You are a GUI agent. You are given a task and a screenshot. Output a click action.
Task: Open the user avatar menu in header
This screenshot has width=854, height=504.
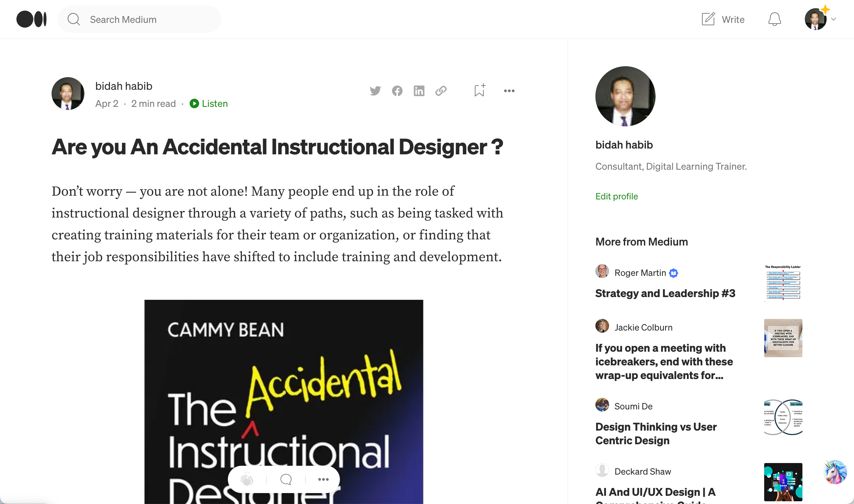pos(815,19)
